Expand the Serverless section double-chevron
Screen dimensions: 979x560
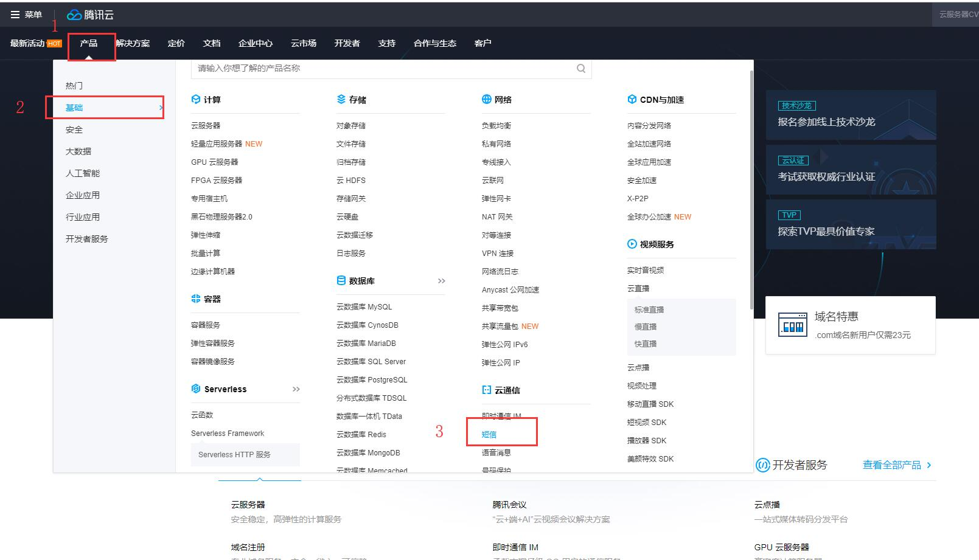point(296,389)
